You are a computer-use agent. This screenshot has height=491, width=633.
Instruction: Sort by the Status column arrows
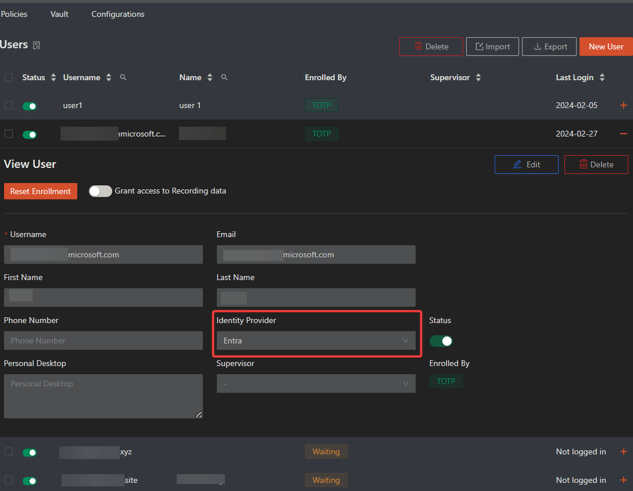point(53,78)
